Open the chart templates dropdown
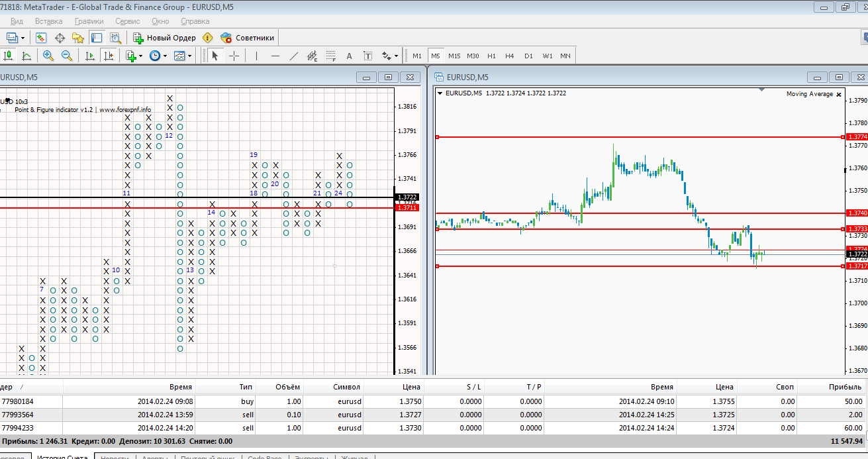This screenshot has height=459, width=868. tap(183, 56)
